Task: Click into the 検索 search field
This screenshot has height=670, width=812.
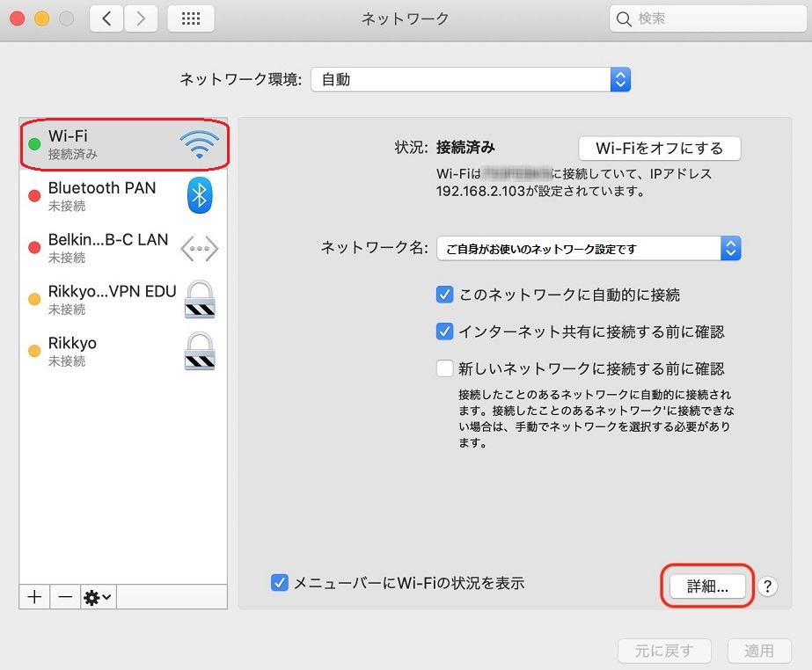Action: (x=708, y=19)
